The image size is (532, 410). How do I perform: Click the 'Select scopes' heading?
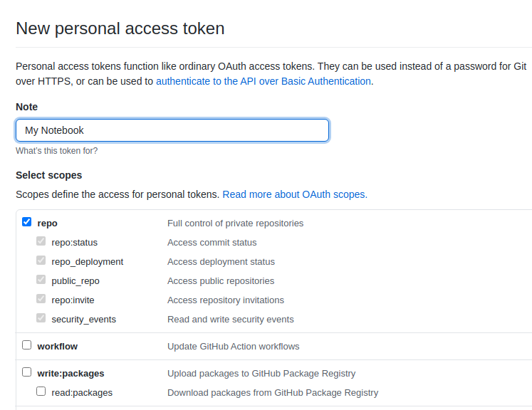click(49, 175)
